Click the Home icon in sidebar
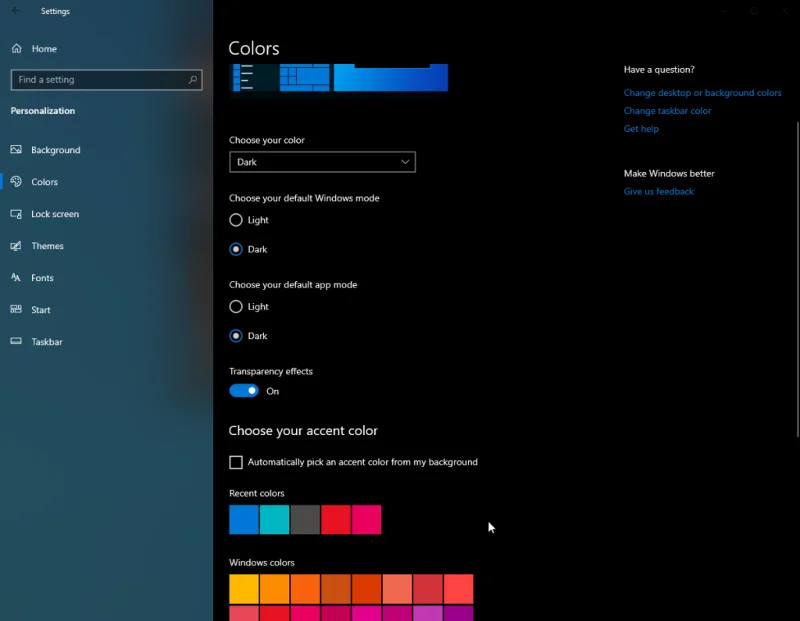The height and width of the screenshot is (621, 800). pos(16,49)
